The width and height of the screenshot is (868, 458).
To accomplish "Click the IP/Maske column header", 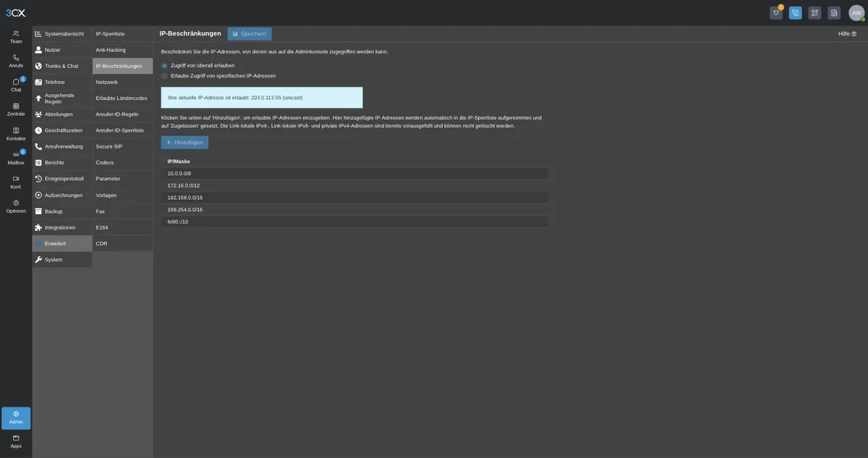I will coord(179,161).
